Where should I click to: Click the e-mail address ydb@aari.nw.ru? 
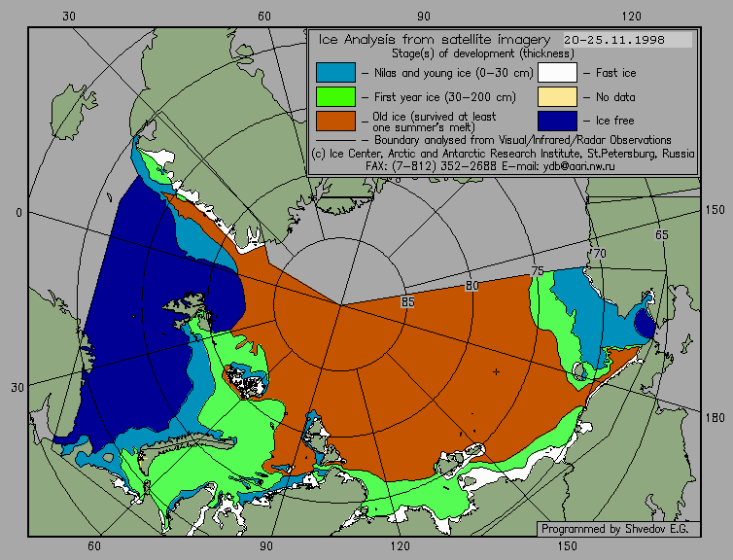(578, 166)
